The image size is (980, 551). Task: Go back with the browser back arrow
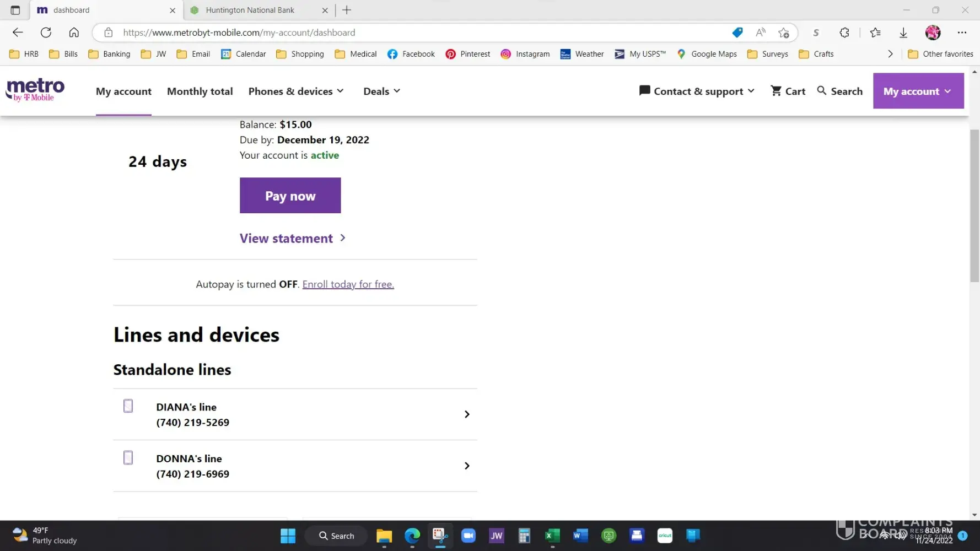coord(18,33)
